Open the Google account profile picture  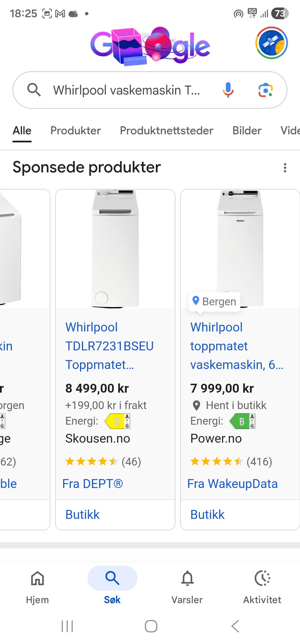click(271, 43)
